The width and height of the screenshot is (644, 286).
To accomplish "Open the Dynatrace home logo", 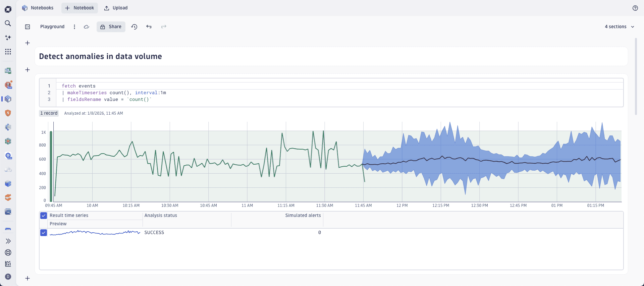I will click(8, 9).
